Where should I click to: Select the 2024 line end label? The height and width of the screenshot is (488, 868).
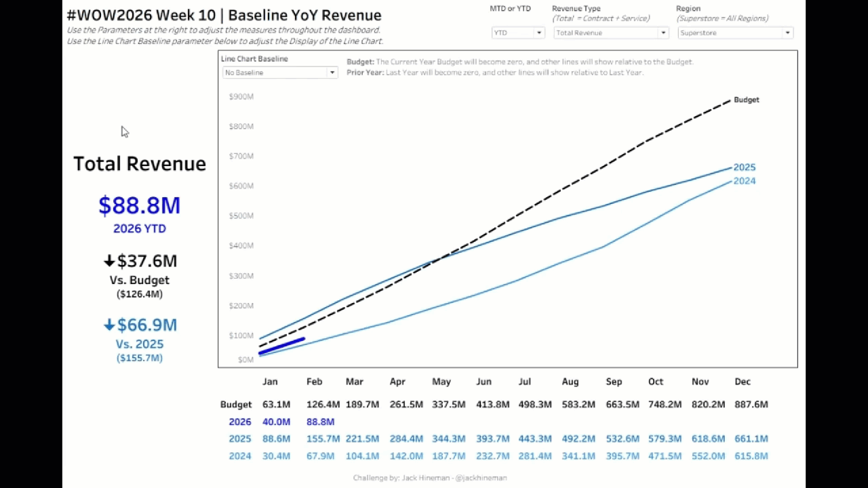tap(744, 181)
